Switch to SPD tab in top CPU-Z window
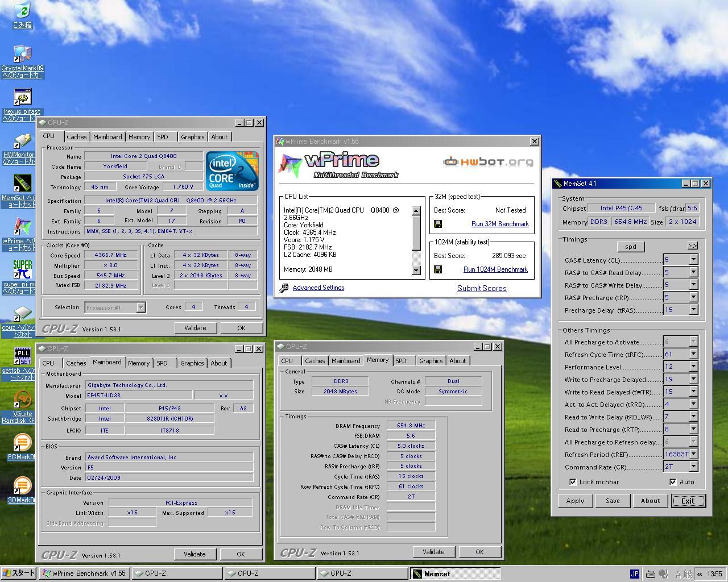The height and width of the screenshot is (582, 728). coord(163,137)
